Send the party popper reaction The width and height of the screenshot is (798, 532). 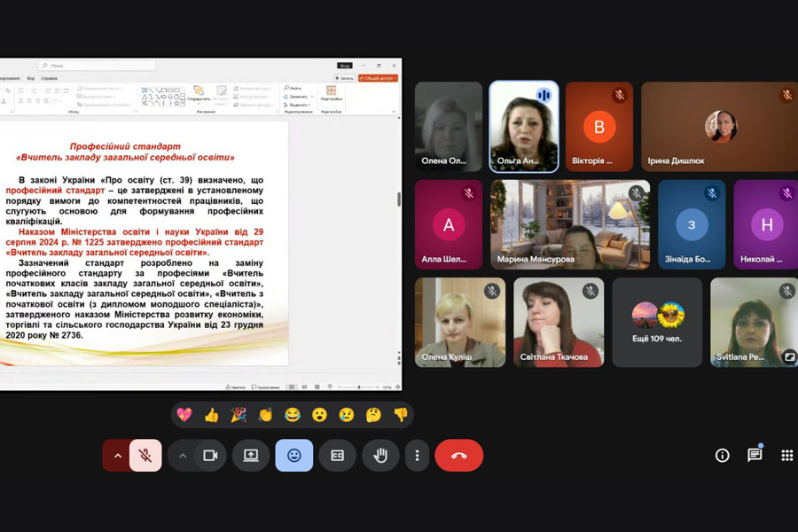click(239, 415)
